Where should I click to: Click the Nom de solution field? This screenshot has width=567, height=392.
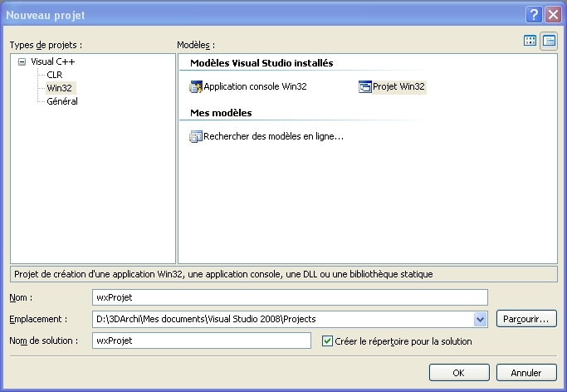pos(201,341)
